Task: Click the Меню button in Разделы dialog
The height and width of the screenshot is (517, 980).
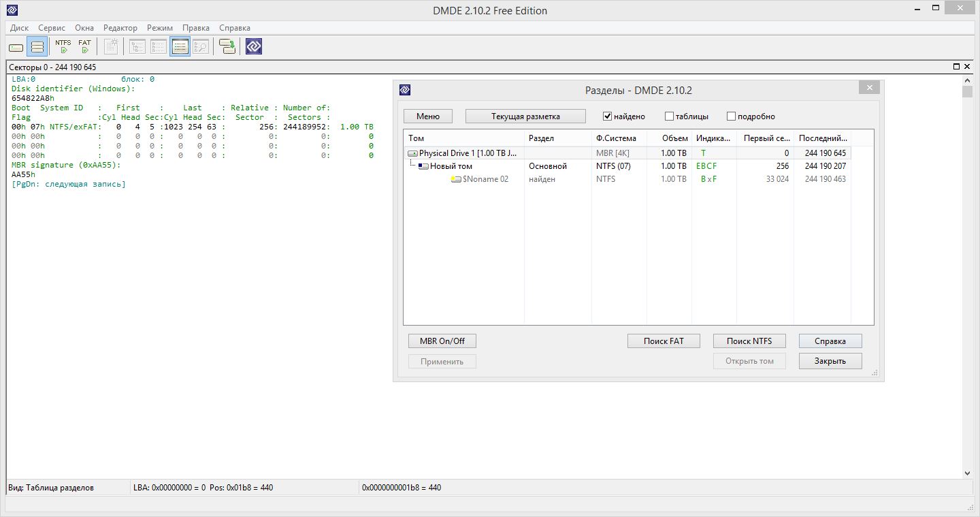Action: click(428, 116)
